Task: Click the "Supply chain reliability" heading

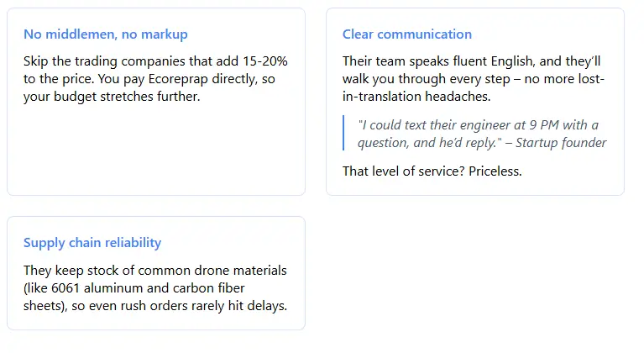Action: click(92, 243)
